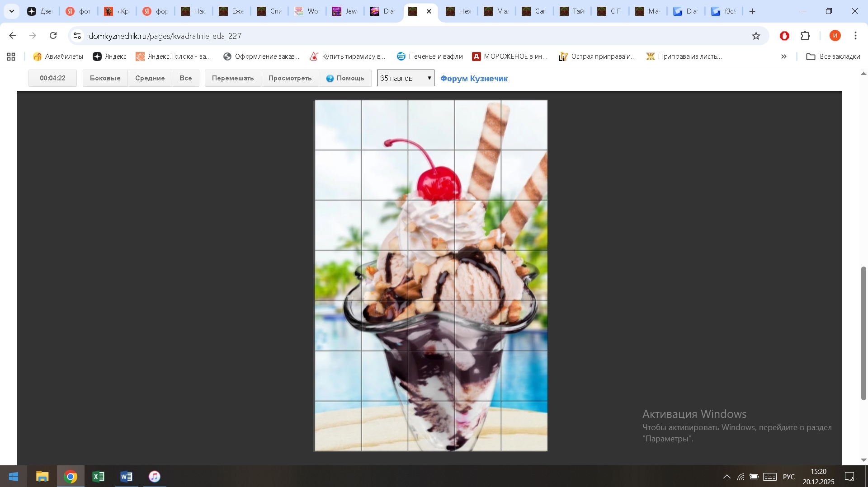Open the tab search dropdown arrow
The height and width of the screenshot is (487, 868).
click(12, 11)
